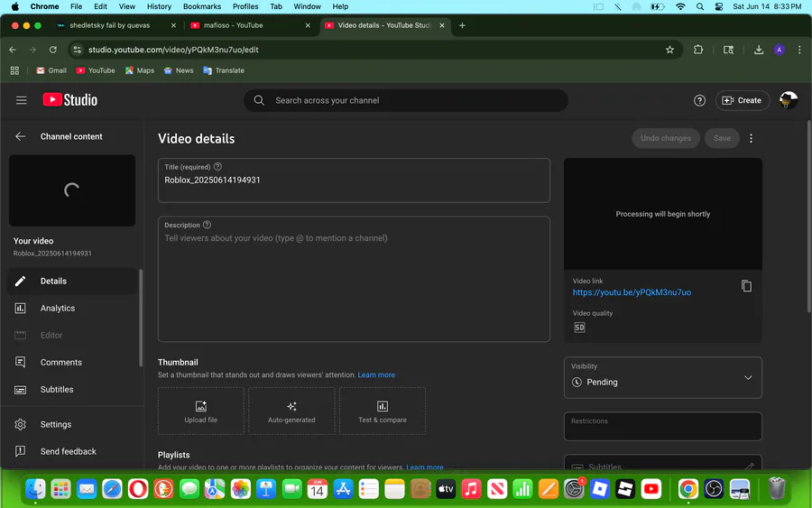
Task: Open the YouTube Studio hamburger menu
Action: (x=22, y=100)
